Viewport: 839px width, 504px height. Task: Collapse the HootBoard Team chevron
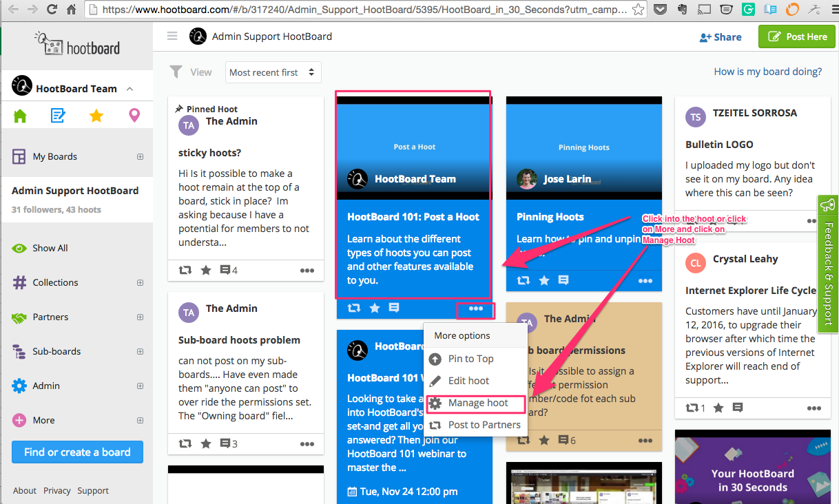[130, 89]
